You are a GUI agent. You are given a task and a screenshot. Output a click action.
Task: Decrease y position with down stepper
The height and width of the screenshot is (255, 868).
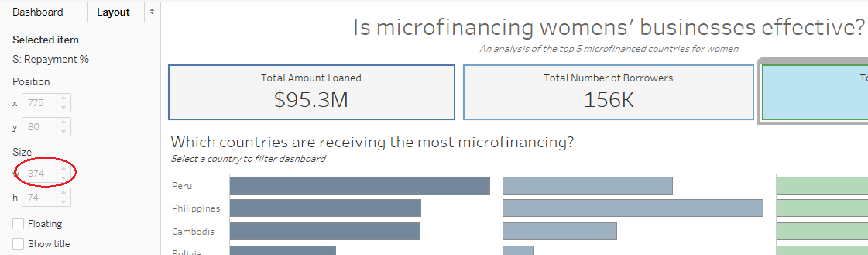[64, 131]
